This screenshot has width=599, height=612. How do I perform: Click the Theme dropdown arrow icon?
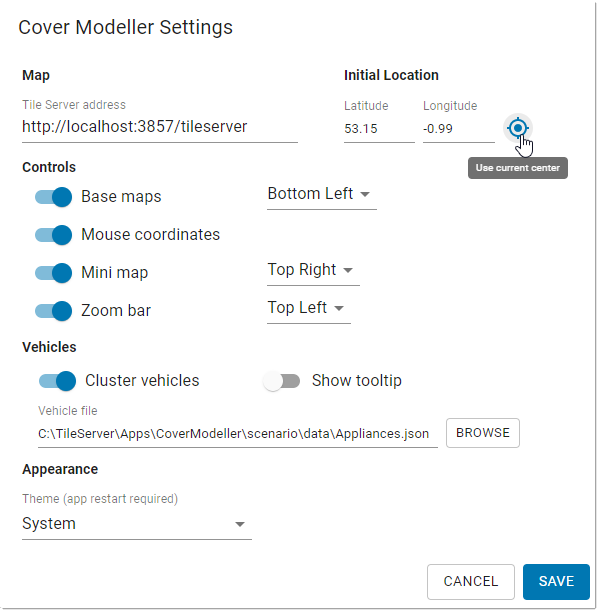240,525
